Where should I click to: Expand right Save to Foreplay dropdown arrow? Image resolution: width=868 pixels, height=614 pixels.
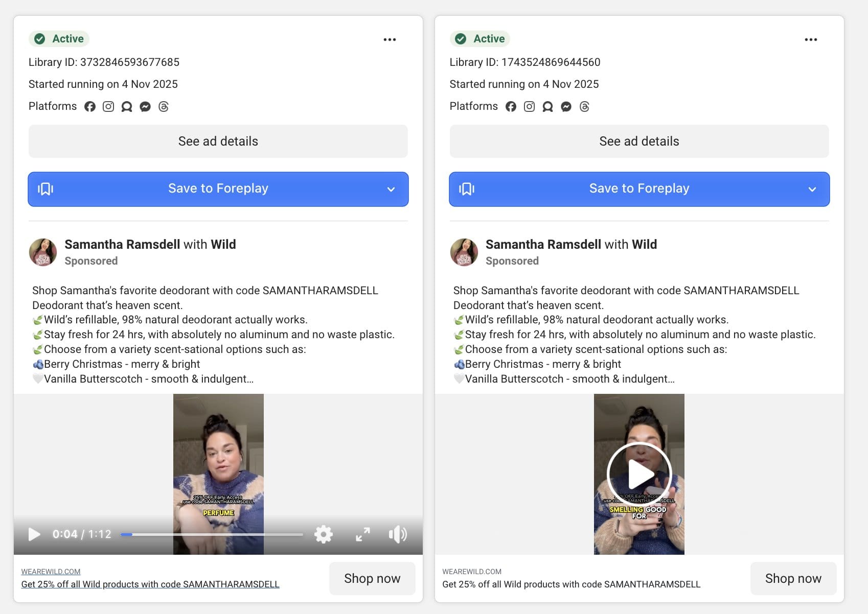(x=812, y=190)
